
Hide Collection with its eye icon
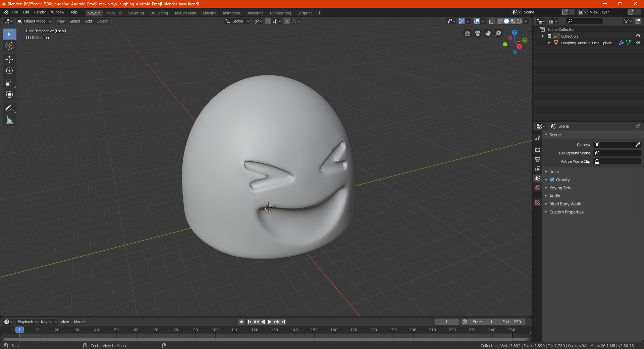(x=638, y=36)
